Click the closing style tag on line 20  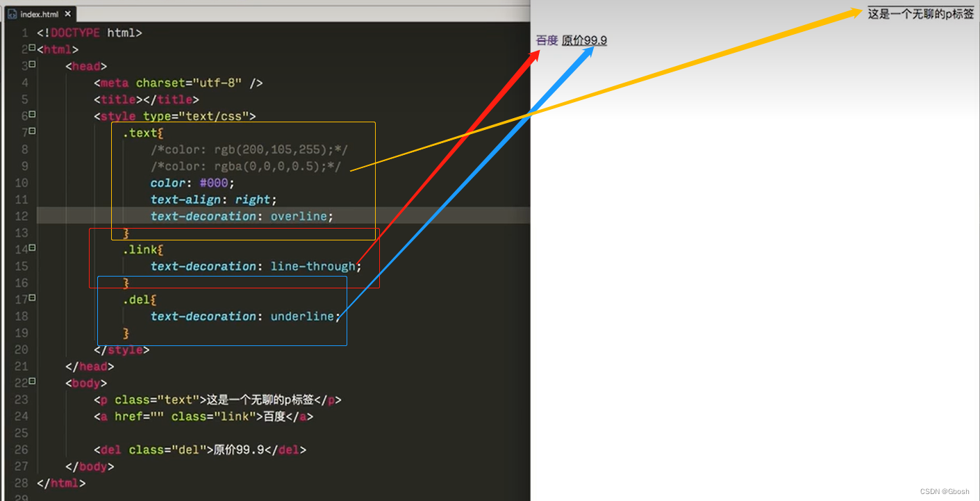[x=122, y=350]
